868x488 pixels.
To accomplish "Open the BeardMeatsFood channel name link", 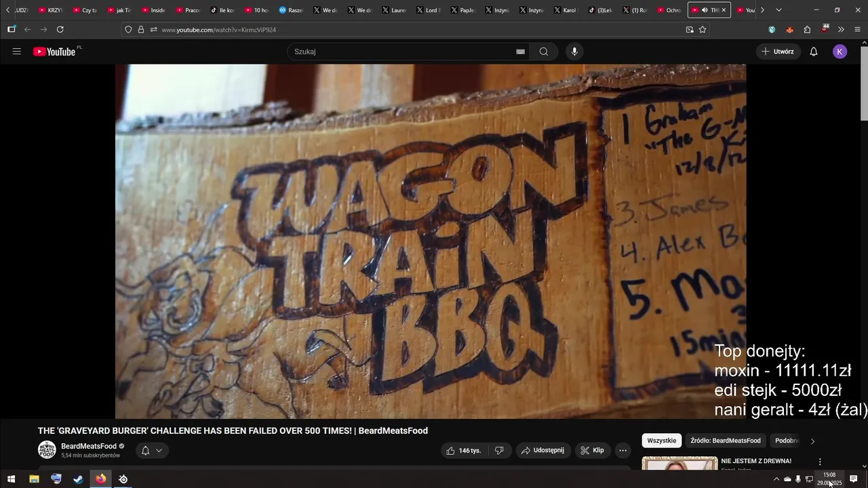I will 89,446.
